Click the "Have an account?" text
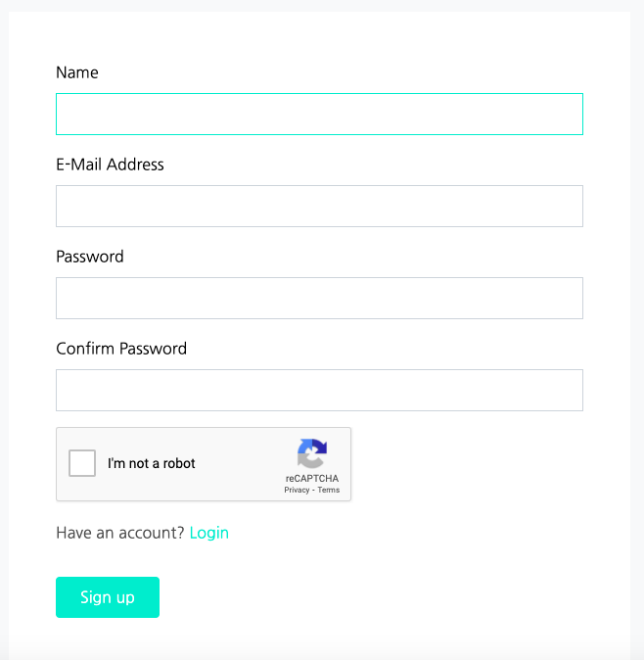The image size is (644, 660). 119,533
